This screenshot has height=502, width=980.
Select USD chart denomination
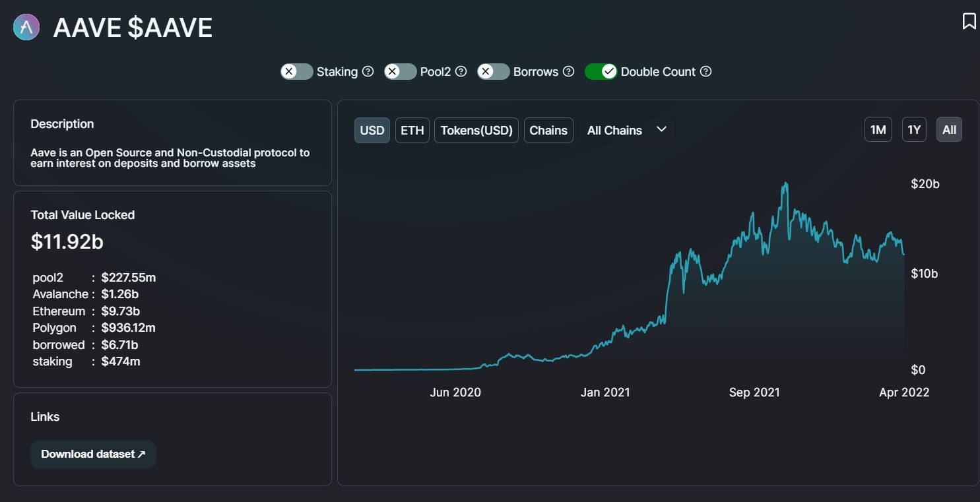[372, 130]
